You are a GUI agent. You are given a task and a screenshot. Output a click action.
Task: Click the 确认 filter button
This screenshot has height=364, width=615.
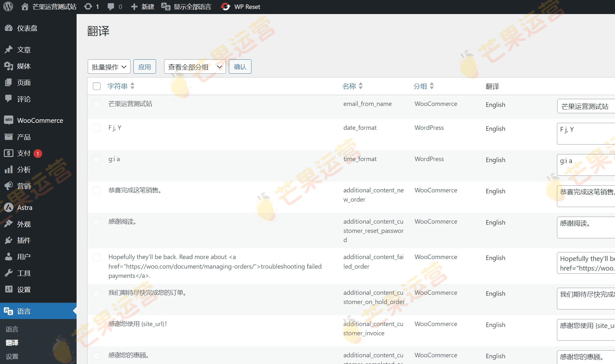point(240,67)
